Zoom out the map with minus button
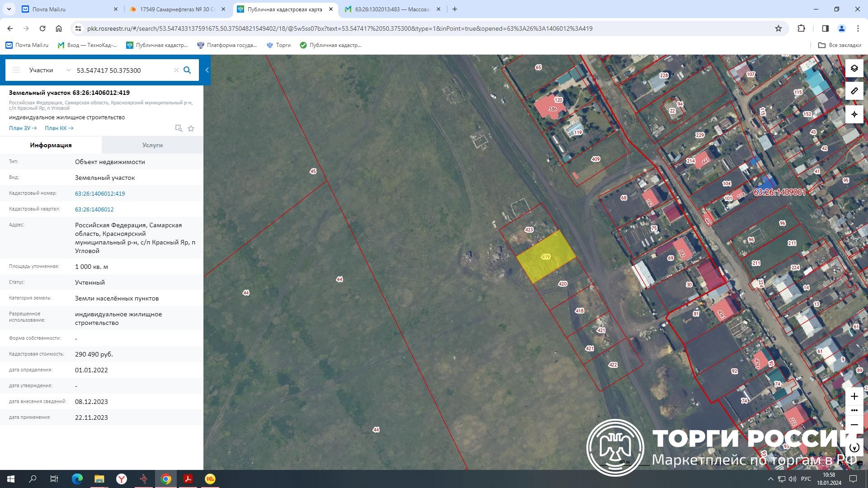The image size is (868, 488). [854, 425]
